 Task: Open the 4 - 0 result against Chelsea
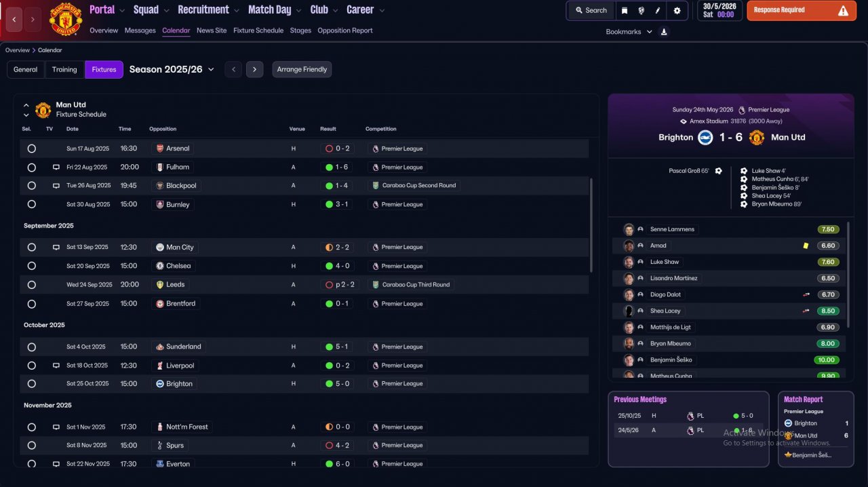tap(337, 266)
